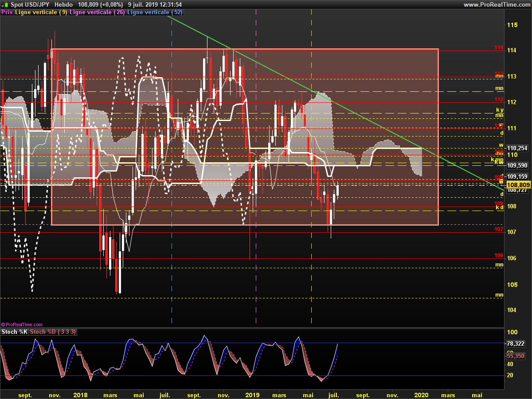532x399 pixels.
Task: Click the Spot USD/JPY instrument title
Action: [x=30, y=4]
